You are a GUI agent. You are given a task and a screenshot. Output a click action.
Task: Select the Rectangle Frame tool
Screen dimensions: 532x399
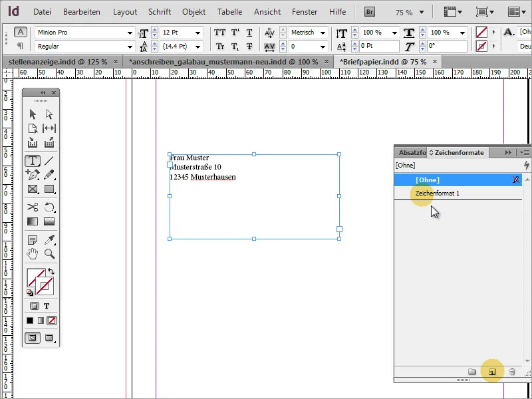[32, 189]
